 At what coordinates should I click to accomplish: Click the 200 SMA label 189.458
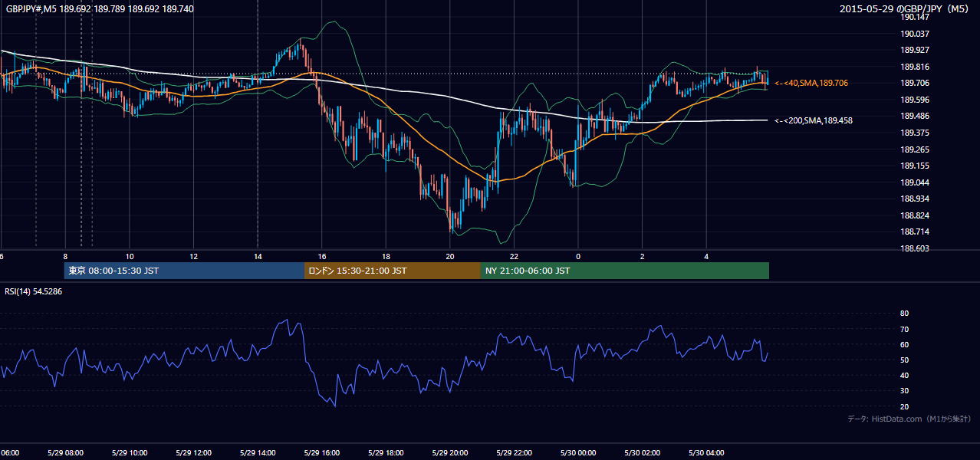coord(814,120)
